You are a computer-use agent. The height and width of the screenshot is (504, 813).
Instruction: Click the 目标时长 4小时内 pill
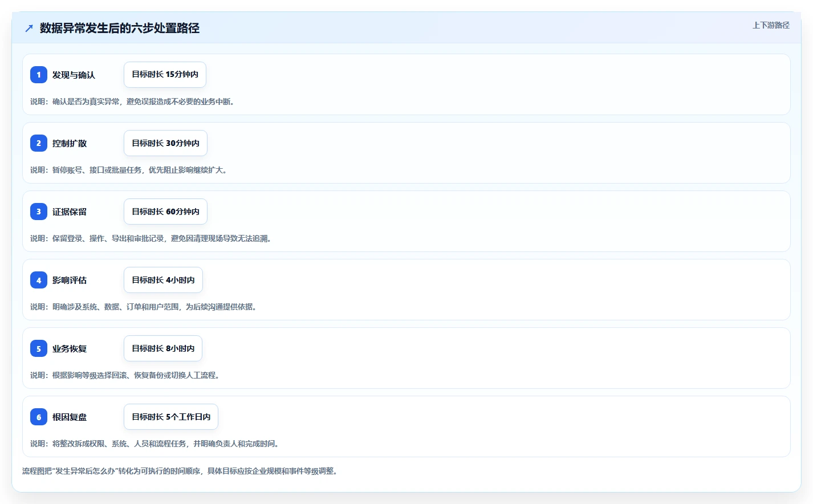coord(163,280)
